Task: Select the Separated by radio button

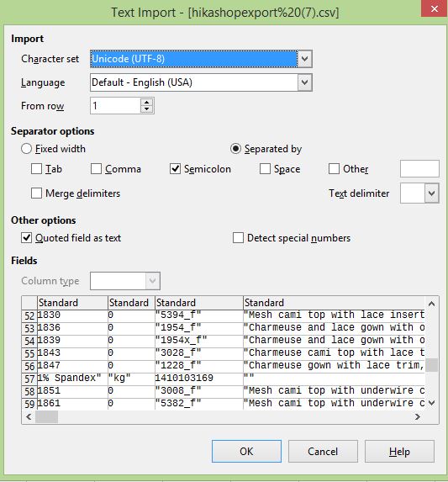Action: 235,149
